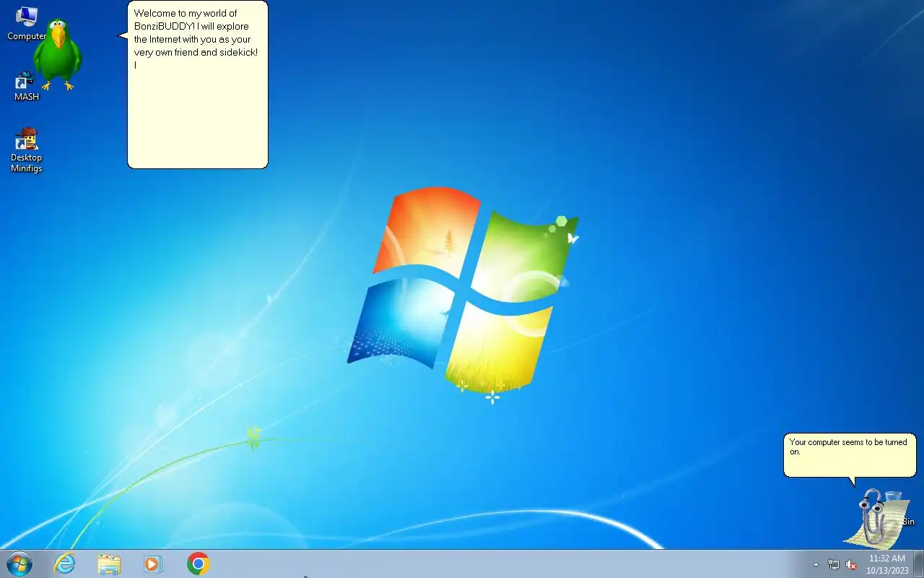Click the Clippy paperclip assistant

point(875,518)
